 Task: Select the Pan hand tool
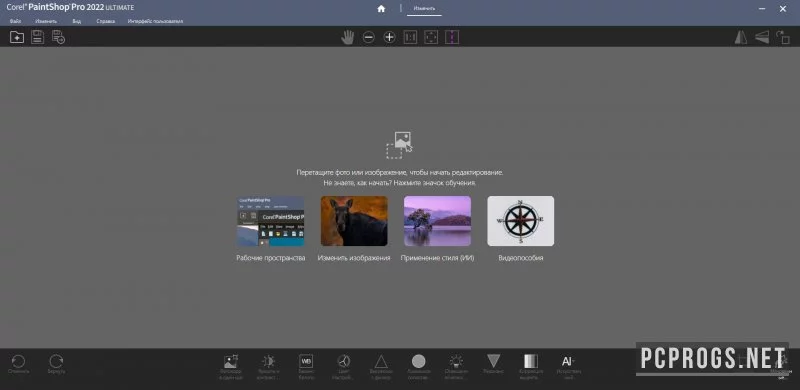point(347,37)
